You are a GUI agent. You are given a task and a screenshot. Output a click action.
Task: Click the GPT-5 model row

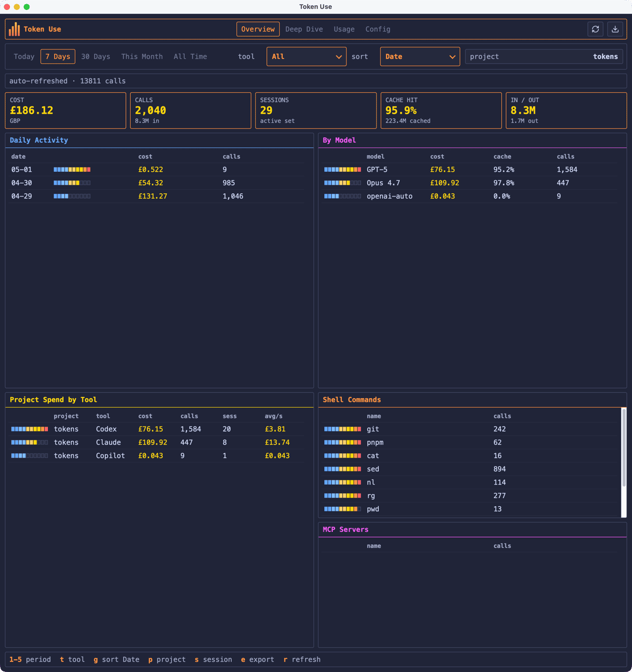pos(470,170)
